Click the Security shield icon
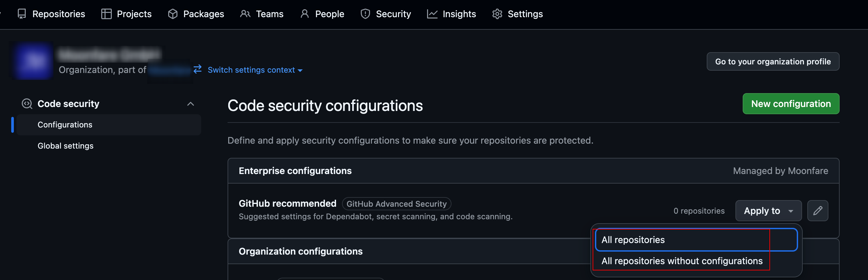The height and width of the screenshot is (280, 868). point(365,14)
